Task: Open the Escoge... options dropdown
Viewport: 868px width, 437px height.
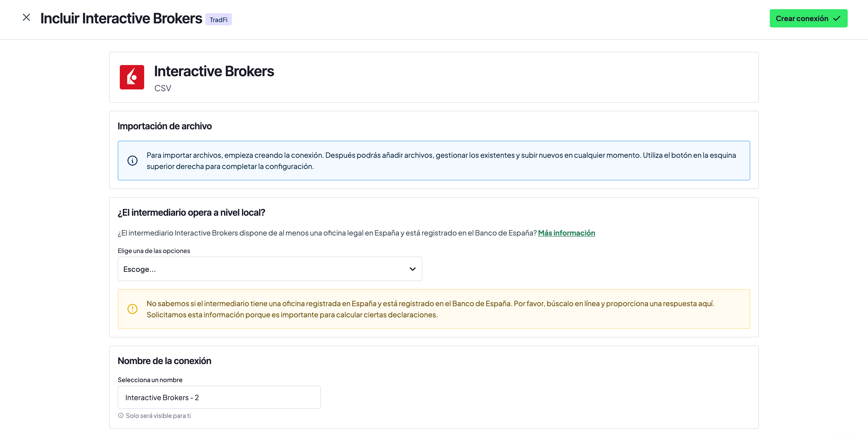Action: [270, 269]
